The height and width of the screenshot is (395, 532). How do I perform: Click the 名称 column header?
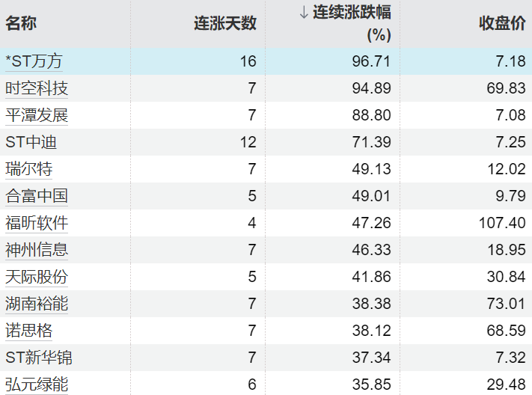tap(21, 23)
